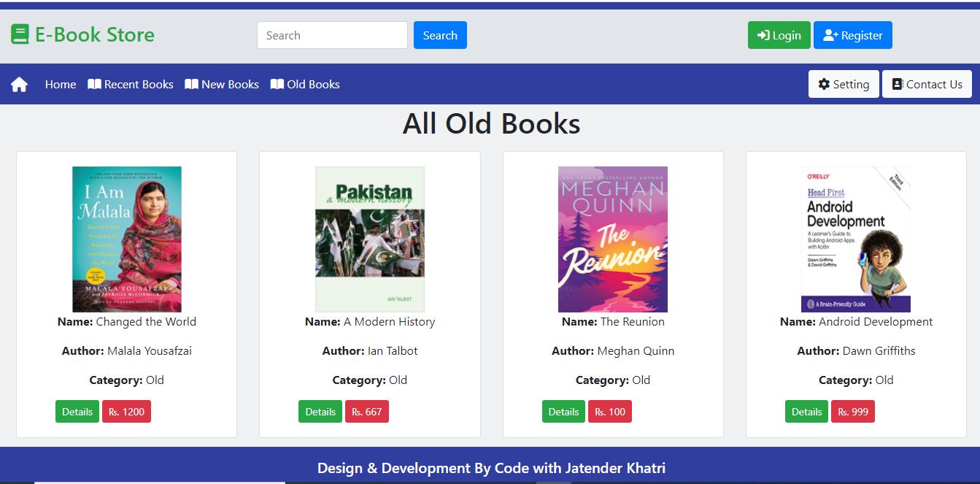
Task: Click The Reunion book cover
Action: 613,239
